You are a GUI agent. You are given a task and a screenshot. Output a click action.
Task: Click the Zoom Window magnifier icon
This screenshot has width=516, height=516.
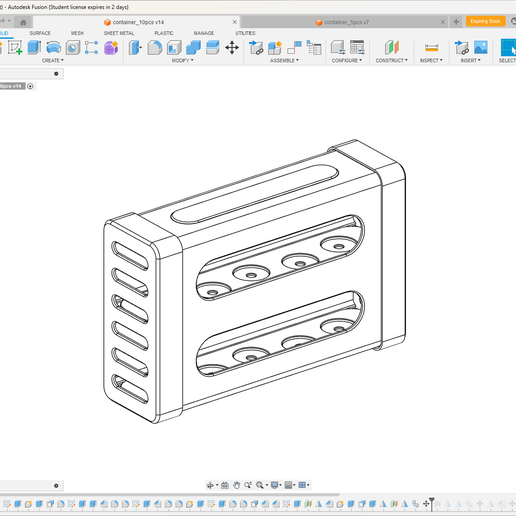(259, 485)
